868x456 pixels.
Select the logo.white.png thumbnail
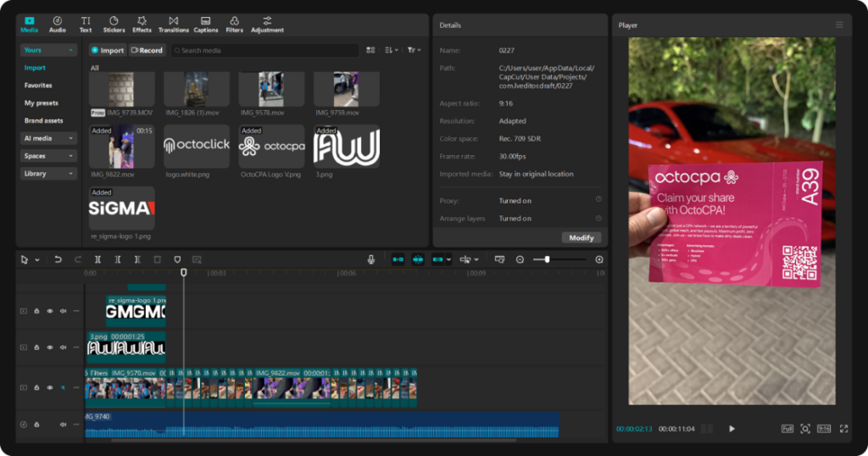[x=197, y=146]
